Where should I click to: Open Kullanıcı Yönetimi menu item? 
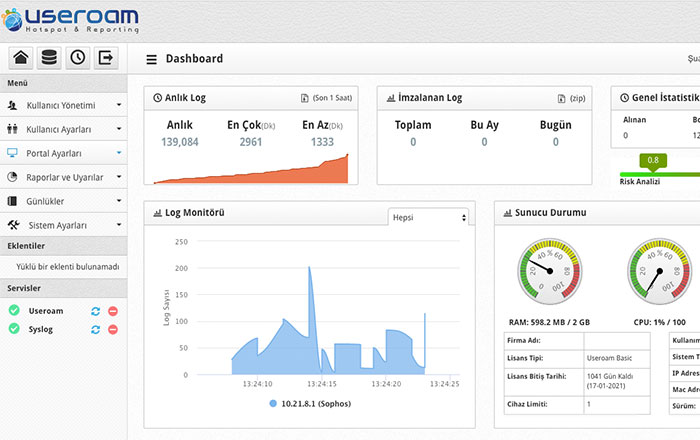point(63,105)
